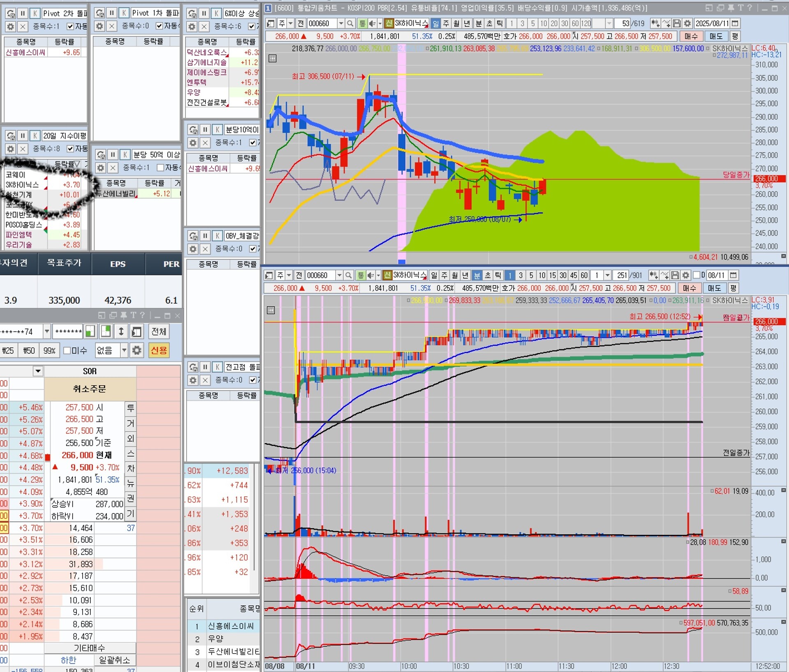Click SK하이닉스 row in 20일 지수이평 list
The width and height of the screenshot is (789, 672).
[23, 185]
